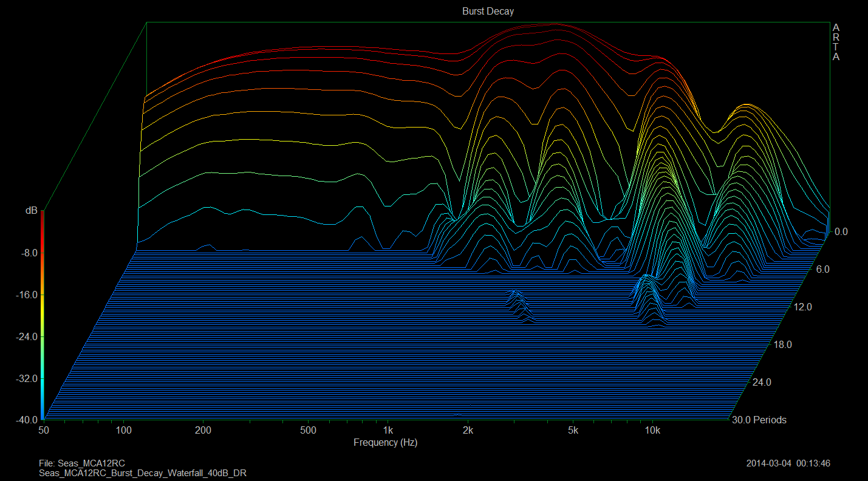This screenshot has width=868, height=481.
Task: Click the Burst Decay chart title
Action: [x=488, y=12]
